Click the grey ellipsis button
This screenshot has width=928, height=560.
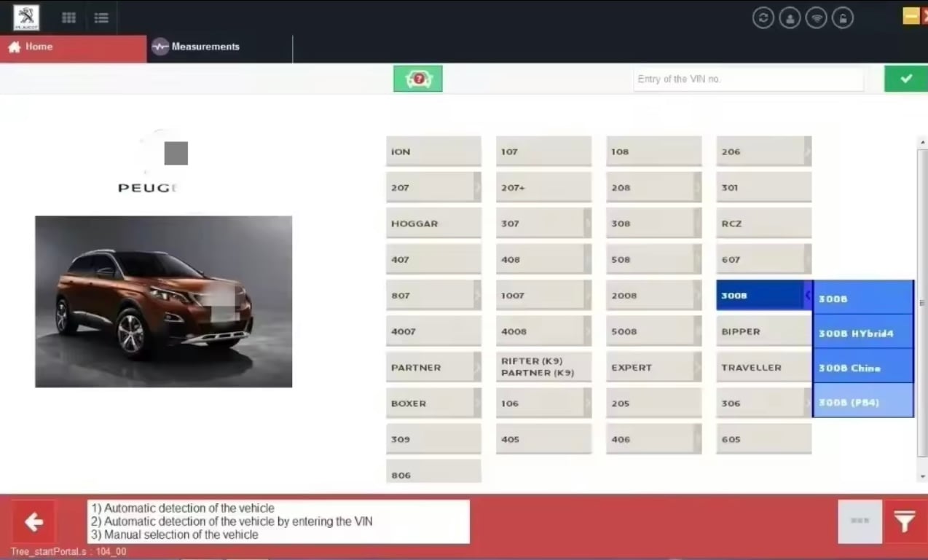point(860,521)
